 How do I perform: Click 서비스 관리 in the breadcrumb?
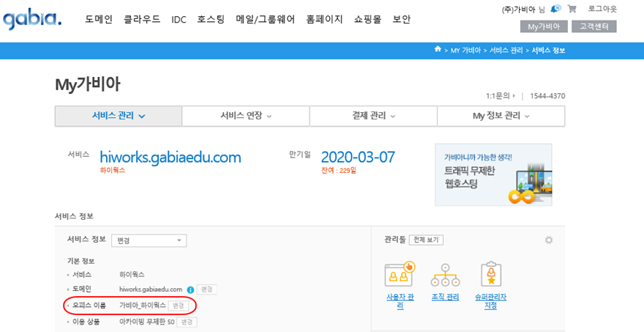point(506,50)
